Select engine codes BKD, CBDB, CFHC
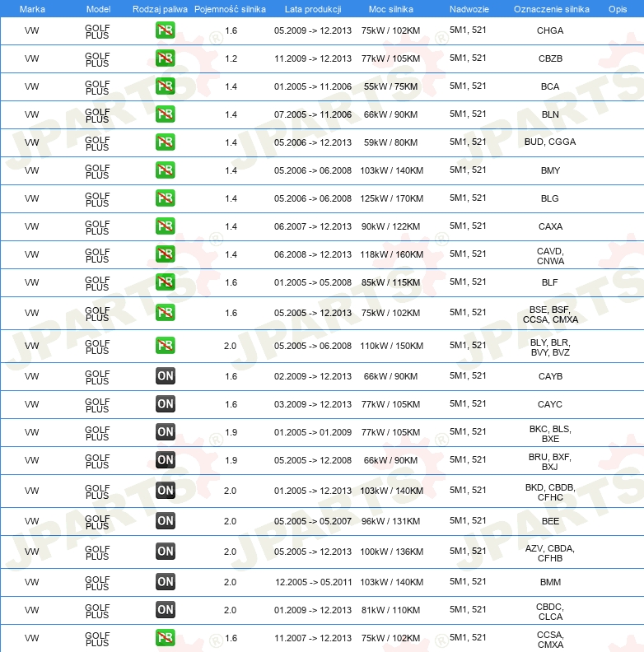644x652 pixels. (550, 492)
